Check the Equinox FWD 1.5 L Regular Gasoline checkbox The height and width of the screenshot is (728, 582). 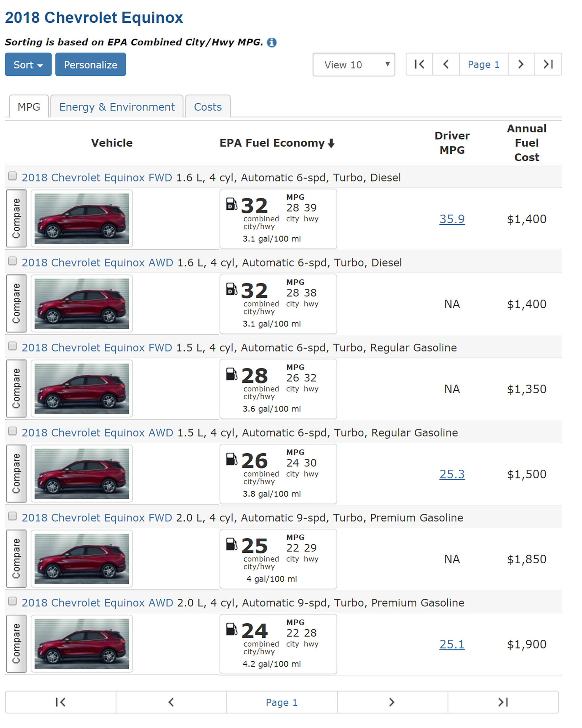pos(12,346)
